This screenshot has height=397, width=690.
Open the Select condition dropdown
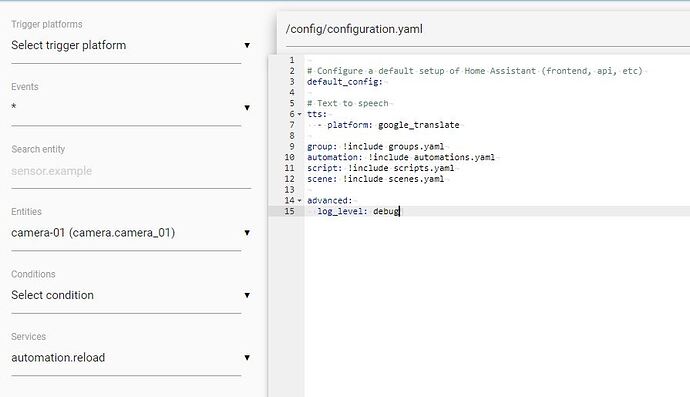[131, 295]
